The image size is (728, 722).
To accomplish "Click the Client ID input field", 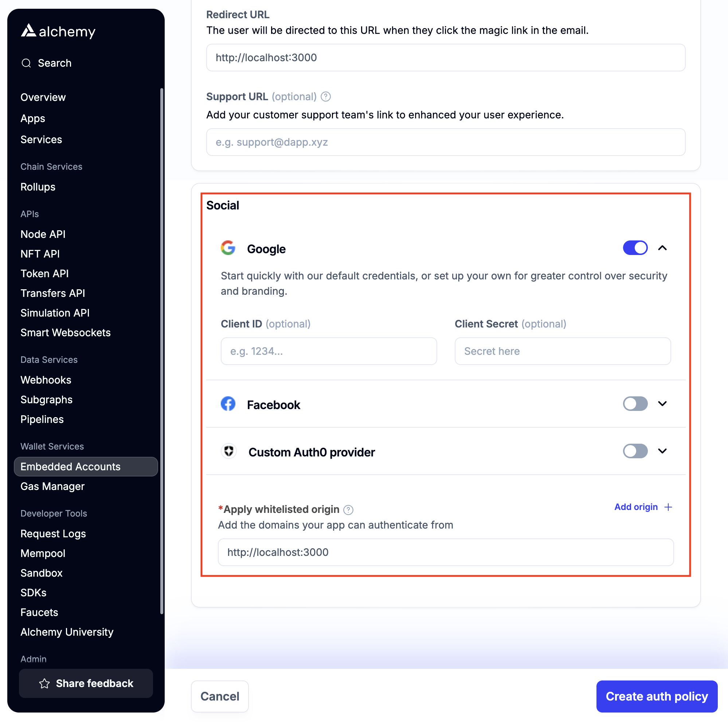I will coord(328,350).
